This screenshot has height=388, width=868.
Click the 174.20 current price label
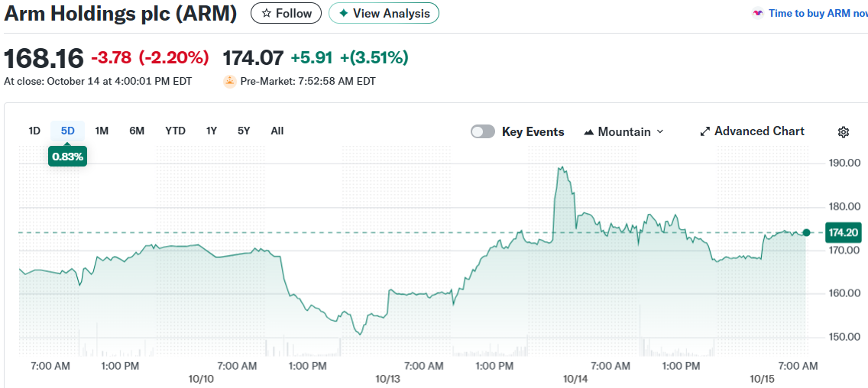click(843, 233)
